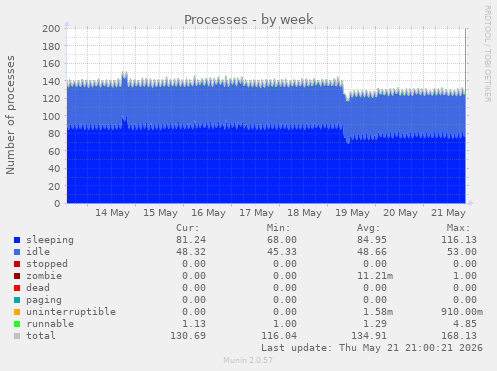
Task: Select the 'runnable' legend label
Action: coord(50,324)
